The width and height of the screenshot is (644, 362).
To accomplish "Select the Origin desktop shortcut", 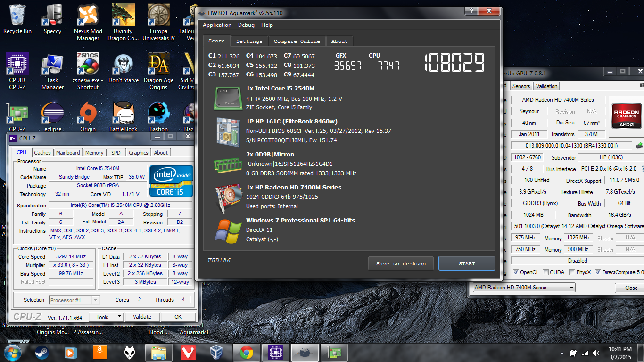I will (x=88, y=117).
